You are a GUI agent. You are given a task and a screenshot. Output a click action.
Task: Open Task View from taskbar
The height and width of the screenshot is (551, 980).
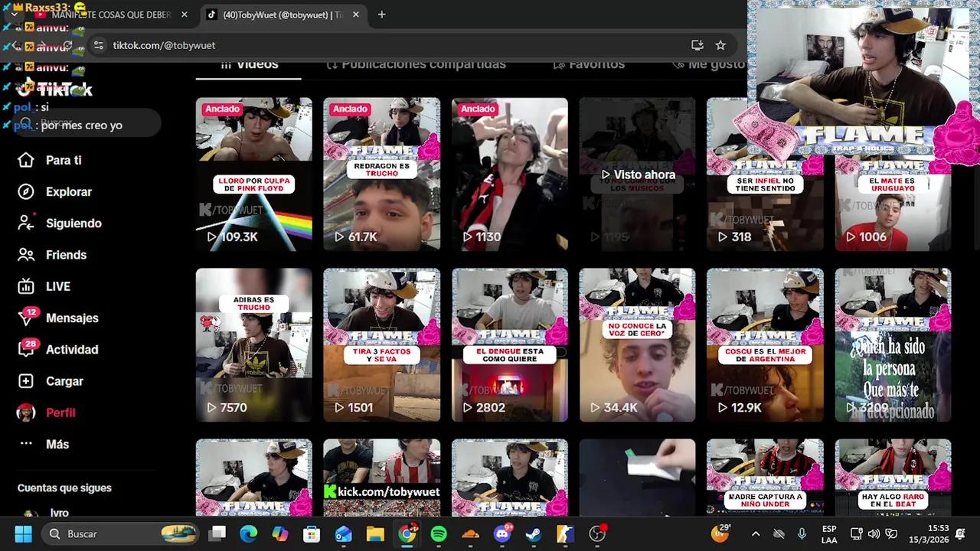click(x=218, y=533)
